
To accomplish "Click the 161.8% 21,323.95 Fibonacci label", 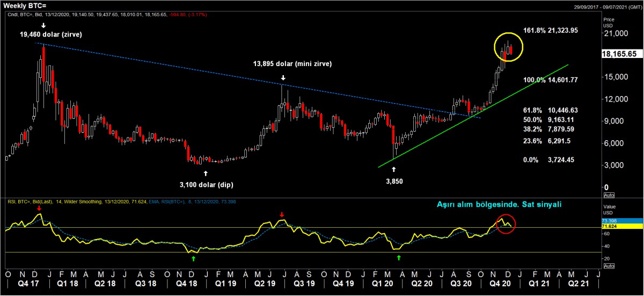I will coord(550,30).
